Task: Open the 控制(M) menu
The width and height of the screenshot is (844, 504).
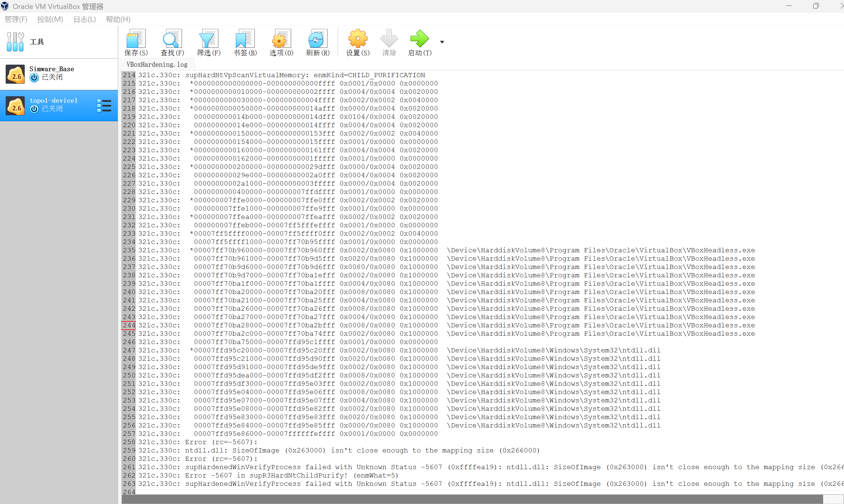Action: (x=50, y=19)
